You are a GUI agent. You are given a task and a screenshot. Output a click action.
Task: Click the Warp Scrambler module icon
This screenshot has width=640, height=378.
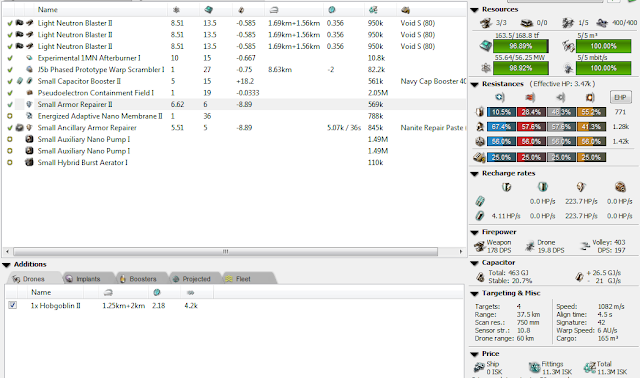tap(29, 69)
